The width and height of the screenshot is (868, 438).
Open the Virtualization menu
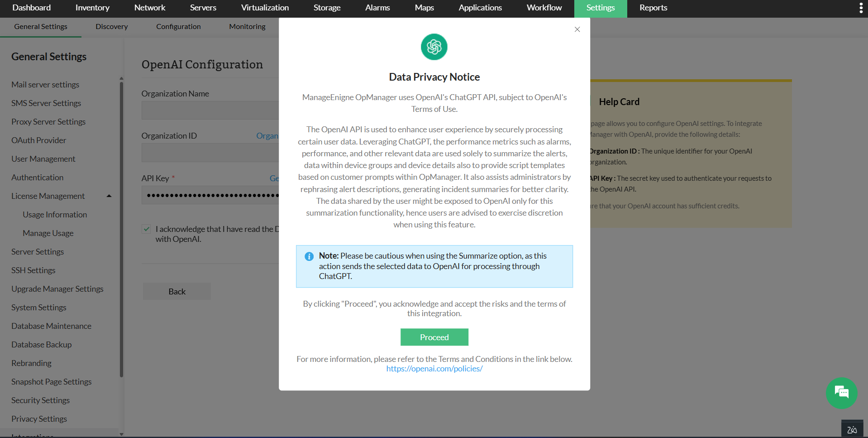click(265, 8)
